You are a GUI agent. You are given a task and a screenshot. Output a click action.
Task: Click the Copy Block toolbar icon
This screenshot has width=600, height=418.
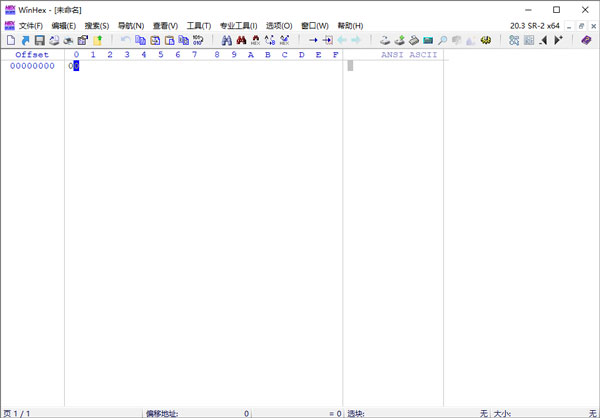(x=140, y=40)
